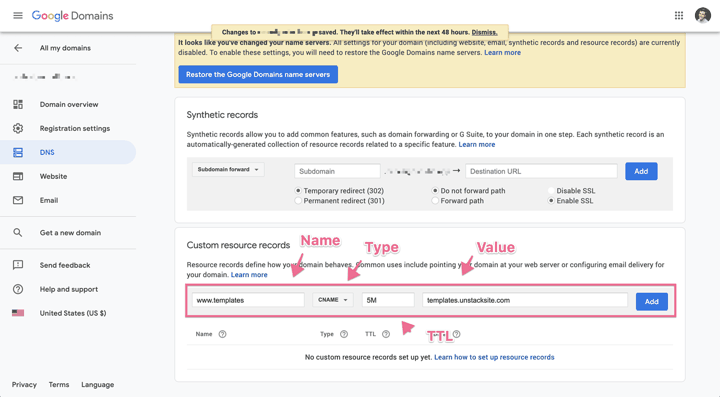Click the www.templates name field

click(x=248, y=300)
